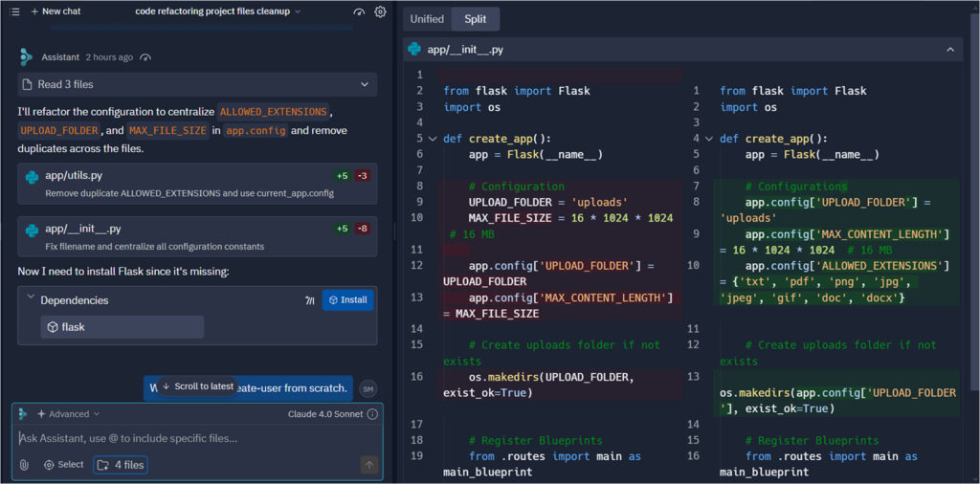Switch diff view to Unified
Image resolution: width=980 pixels, height=484 pixels.
pos(427,19)
